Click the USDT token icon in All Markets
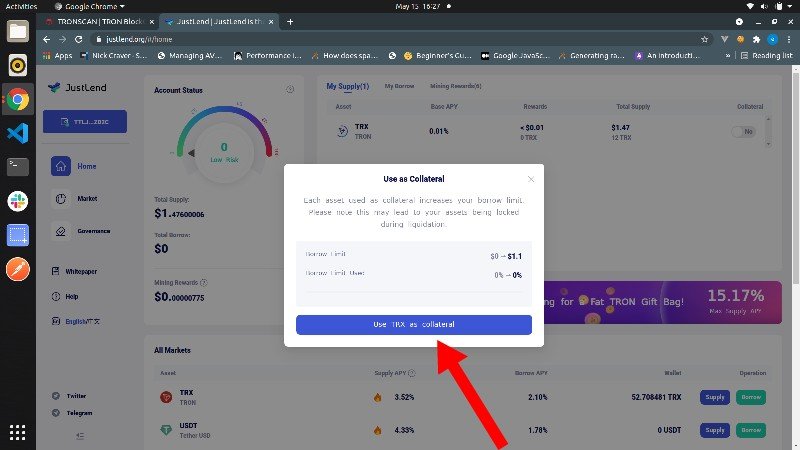800x450 pixels. [x=166, y=430]
